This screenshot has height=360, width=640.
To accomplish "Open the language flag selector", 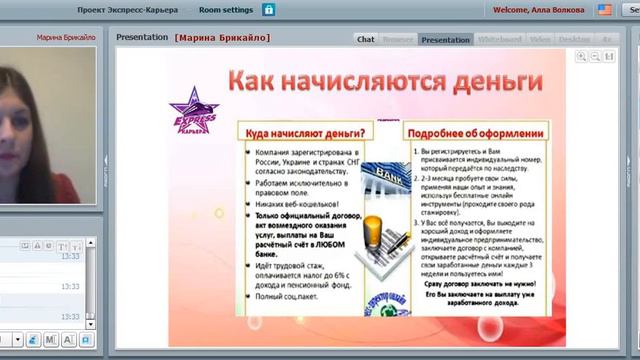I will [604, 10].
